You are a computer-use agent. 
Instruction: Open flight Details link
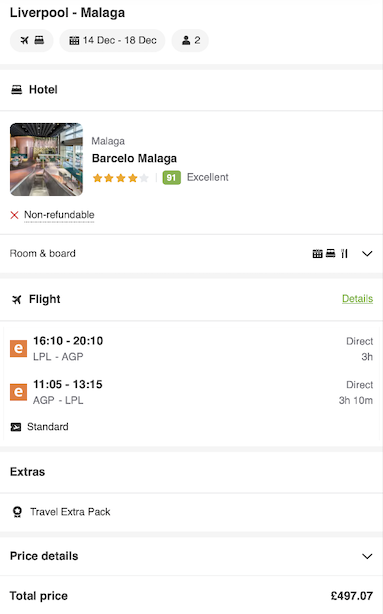pos(357,299)
